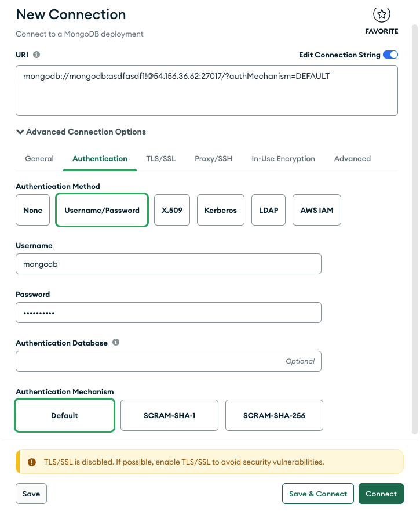The height and width of the screenshot is (515, 420).
Task: Toggle the Edit Connection String switch
Action: tap(390, 55)
